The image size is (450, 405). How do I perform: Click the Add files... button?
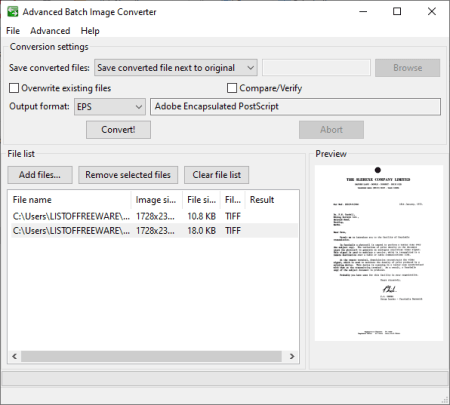(x=40, y=175)
